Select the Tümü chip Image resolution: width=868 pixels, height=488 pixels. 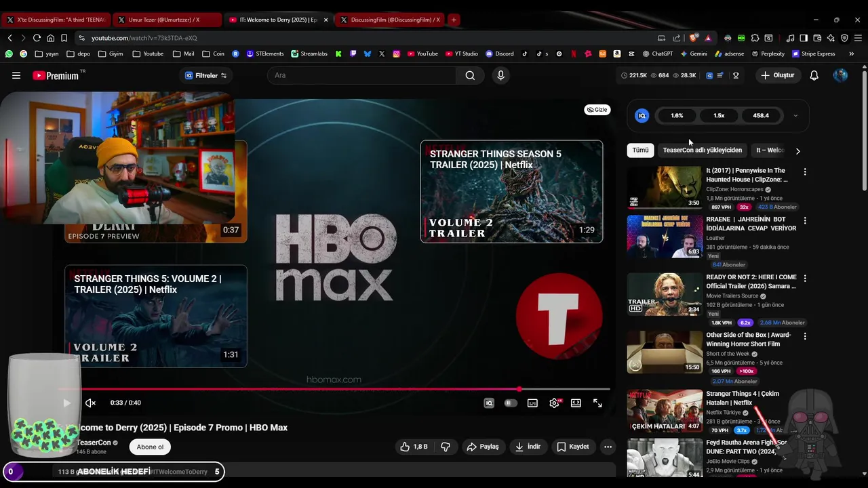pos(640,150)
